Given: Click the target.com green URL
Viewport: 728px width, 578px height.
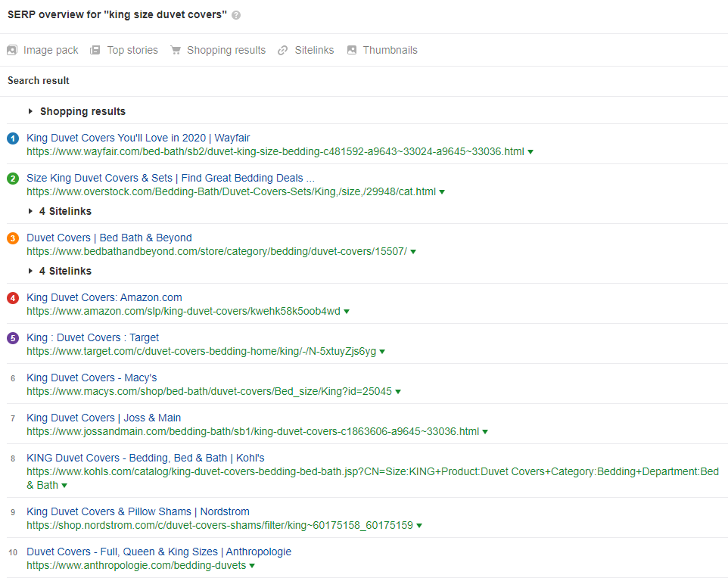Looking at the screenshot, I should point(201,352).
